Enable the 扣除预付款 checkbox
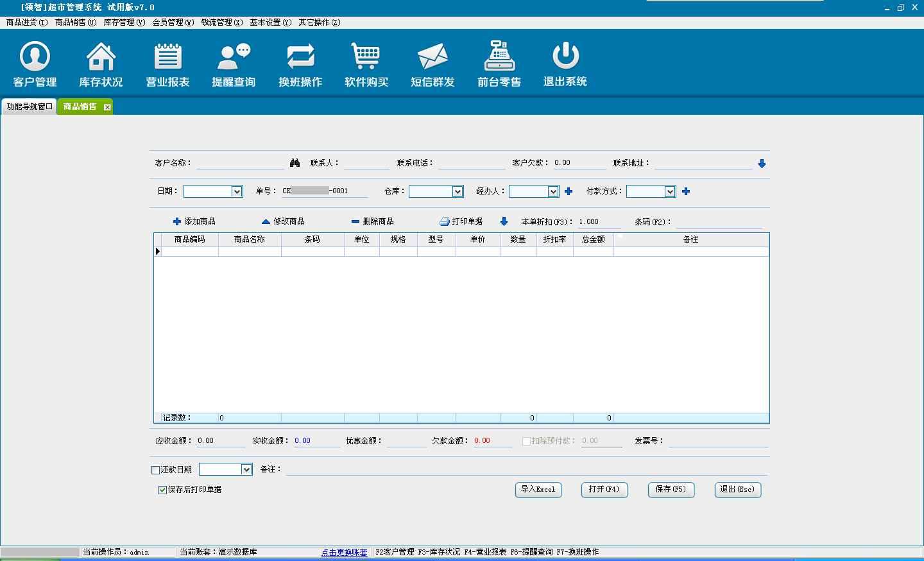Screen dimensions: 924x561 pyautogui.click(x=526, y=441)
